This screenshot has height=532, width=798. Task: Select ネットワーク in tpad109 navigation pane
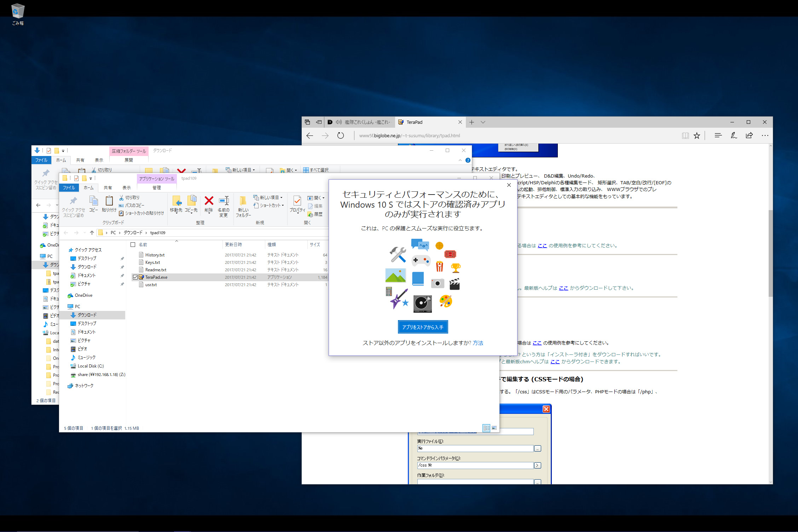(x=84, y=386)
